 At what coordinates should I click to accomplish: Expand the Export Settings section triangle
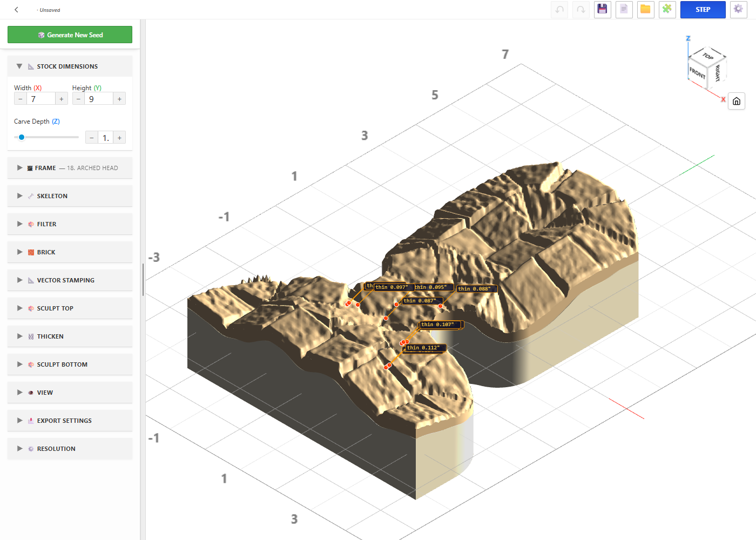pyautogui.click(x=19, y=421)
